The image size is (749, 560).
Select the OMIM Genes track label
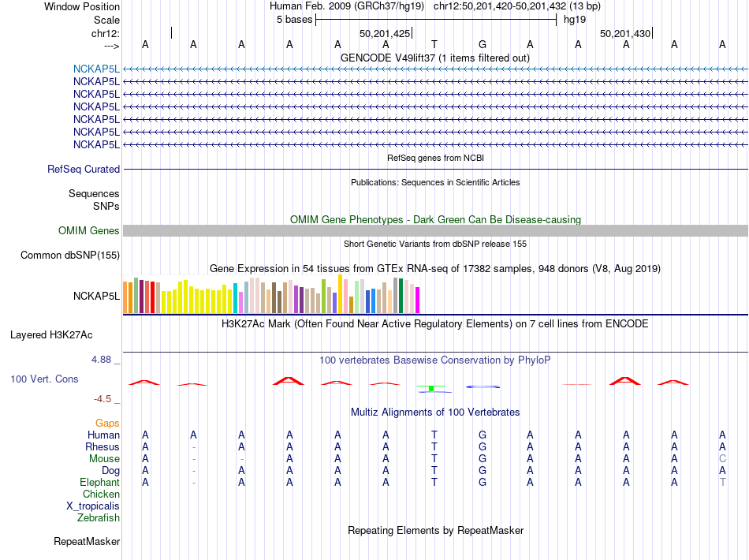coord(89,231)
